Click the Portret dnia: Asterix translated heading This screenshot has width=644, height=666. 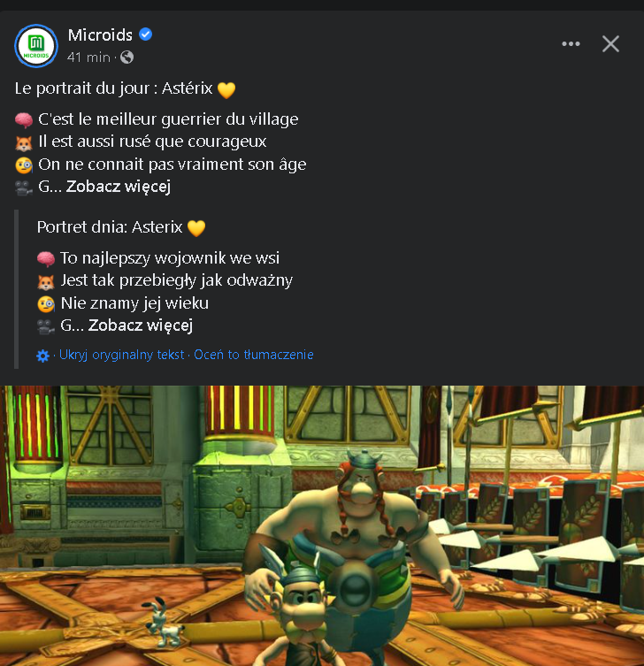point(110,227)
